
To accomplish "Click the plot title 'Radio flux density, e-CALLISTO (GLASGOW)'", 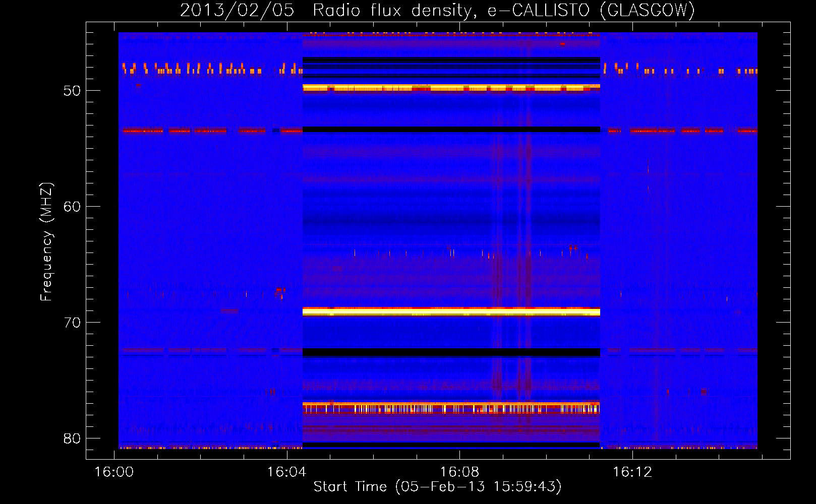I will 504,10.
